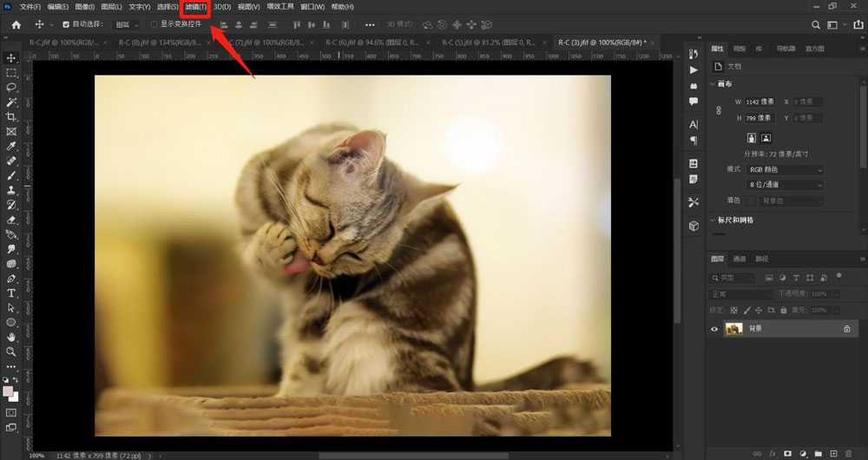The width and height of the screenshot is (868, 460).
Task: Click the create new layer icon
Action: click(833, 453)
